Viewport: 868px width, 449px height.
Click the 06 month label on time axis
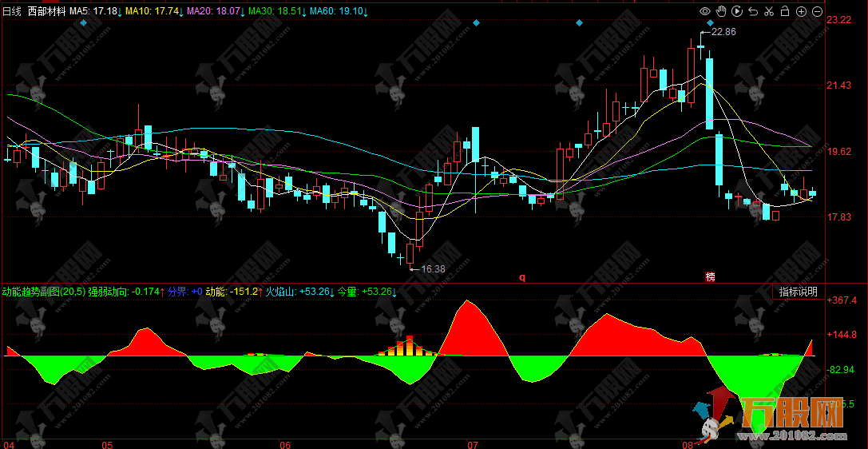point(286,444)
